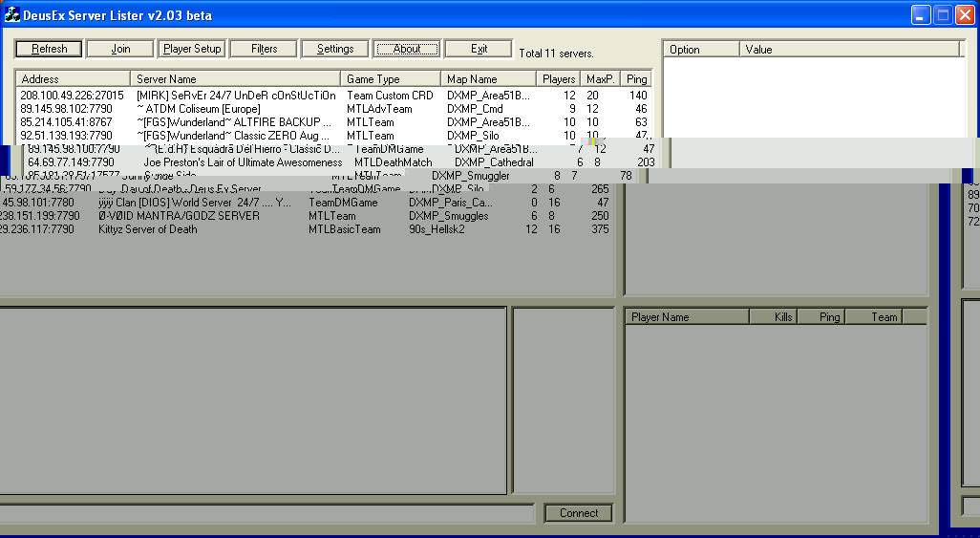Sort by MaxP. column header
The width and height of the screenshot is (980, 538).
tap(601, 78)
